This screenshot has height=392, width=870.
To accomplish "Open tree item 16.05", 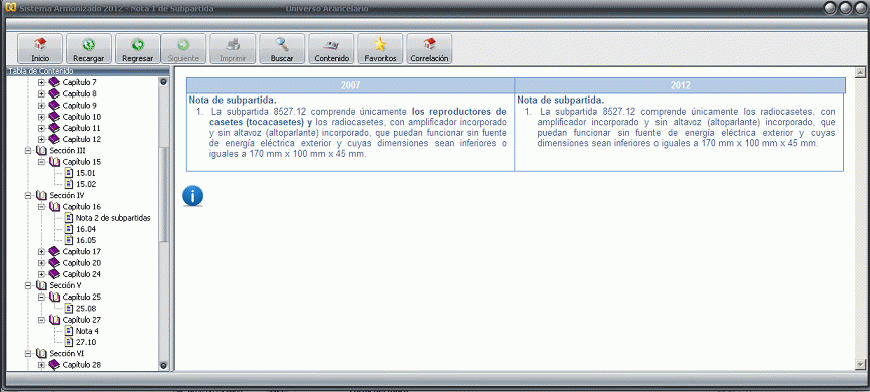I will pyautogui.click(x=86, y=240).
